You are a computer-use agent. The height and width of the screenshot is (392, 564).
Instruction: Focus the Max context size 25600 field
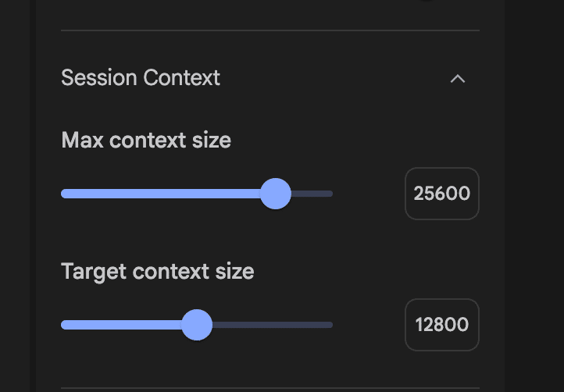(441, 194)
